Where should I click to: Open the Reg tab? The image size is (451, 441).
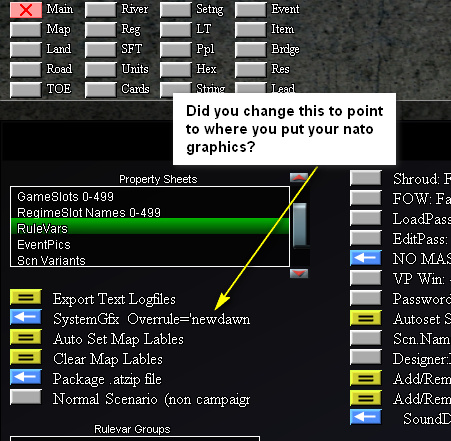pyautogui.click(x=101, y=30)
